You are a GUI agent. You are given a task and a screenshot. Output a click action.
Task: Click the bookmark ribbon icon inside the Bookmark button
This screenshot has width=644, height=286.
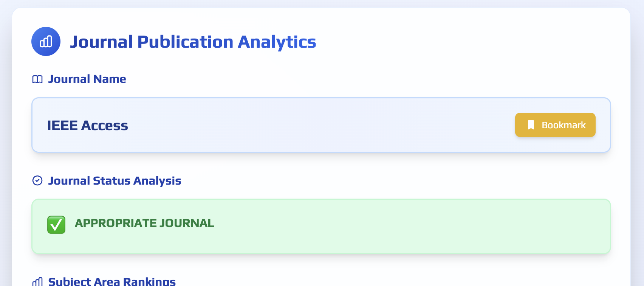(x=531, y=124)
